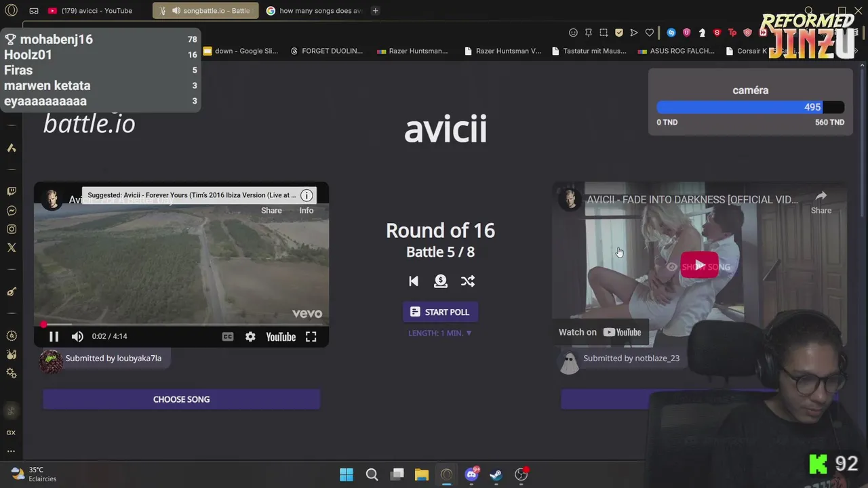Click the caméra donation progress bar
The image size is (868, 488).
(x=751, y=107)
